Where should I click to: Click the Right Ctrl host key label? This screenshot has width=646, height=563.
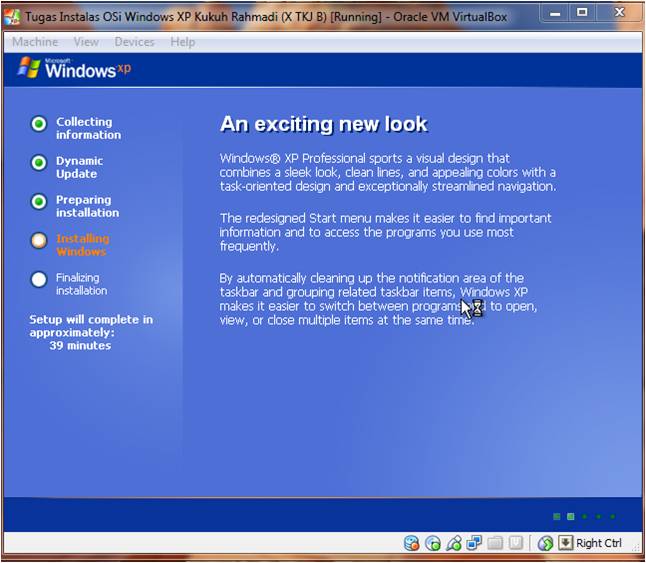(599, 543)
